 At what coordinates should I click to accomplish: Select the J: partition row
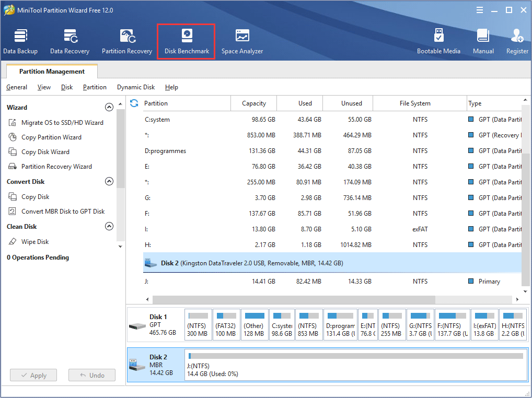point(332,281)
